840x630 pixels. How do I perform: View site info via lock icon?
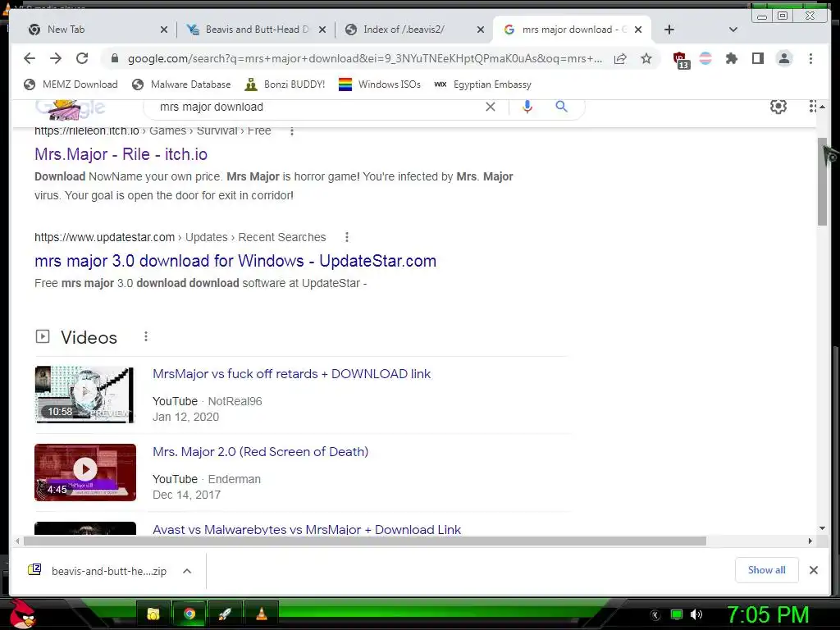point(114,58)
